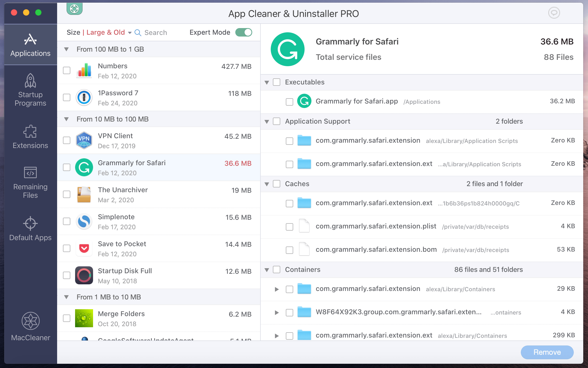Click the Simplenote app icon
Viewport: 588px width, 368px height.
click(x=84, y=221)
